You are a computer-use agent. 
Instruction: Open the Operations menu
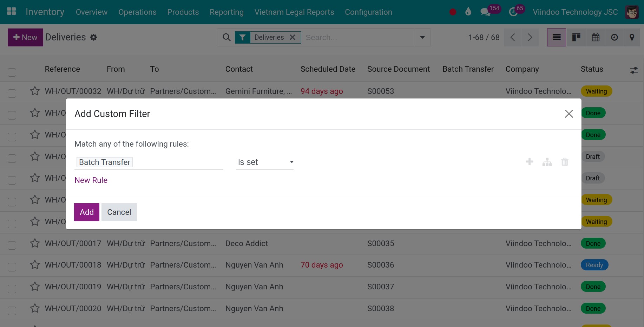(x=137, y=12)
